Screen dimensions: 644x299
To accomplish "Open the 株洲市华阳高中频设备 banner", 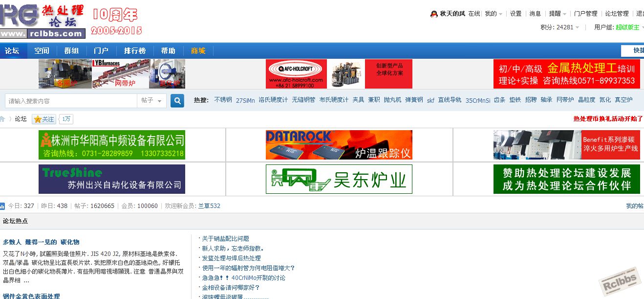I will 112,145.
